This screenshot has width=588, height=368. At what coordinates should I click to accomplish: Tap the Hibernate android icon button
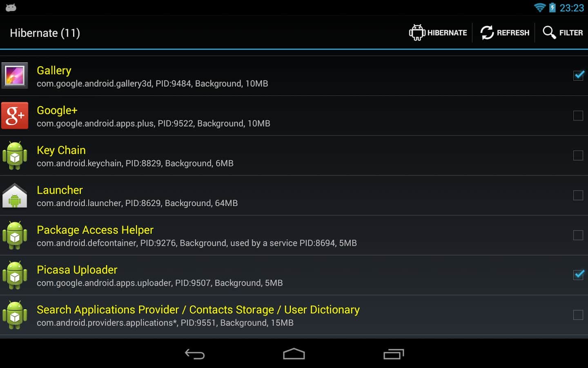point(417,33)
